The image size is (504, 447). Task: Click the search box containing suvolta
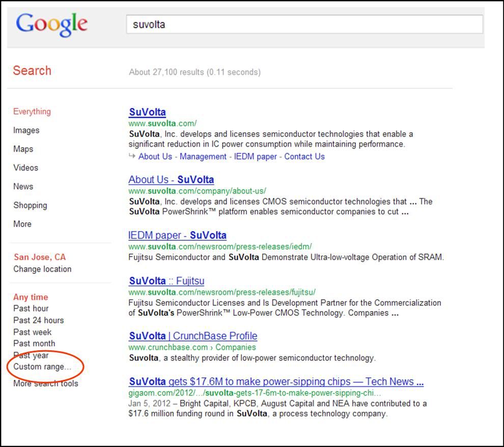pyautogui.click(x=304, y=24)
